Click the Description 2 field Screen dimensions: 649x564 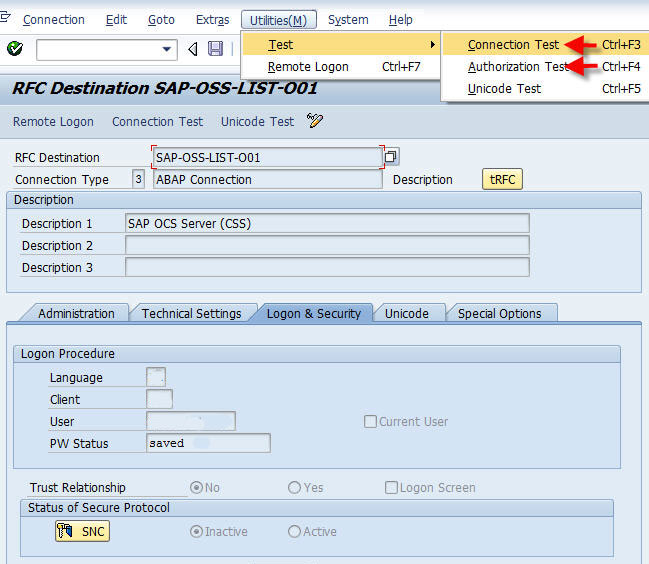pyautogui.click(x=327, y=245)
